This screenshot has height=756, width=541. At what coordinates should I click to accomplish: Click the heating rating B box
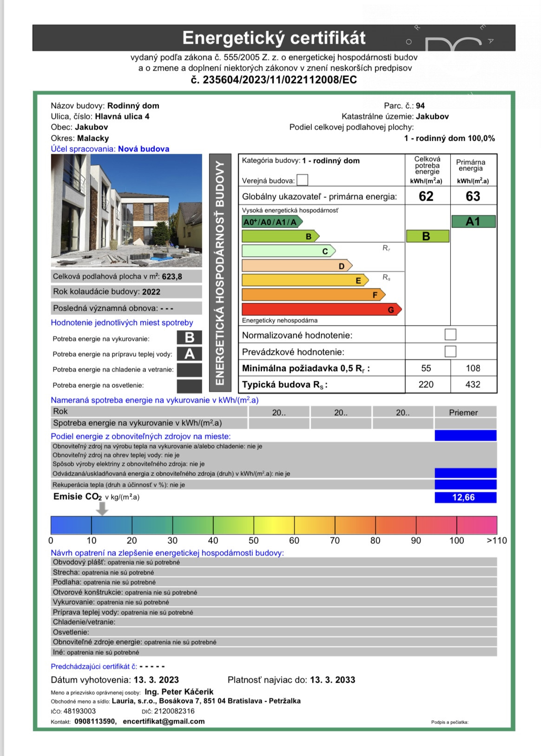tap(190, 338)
